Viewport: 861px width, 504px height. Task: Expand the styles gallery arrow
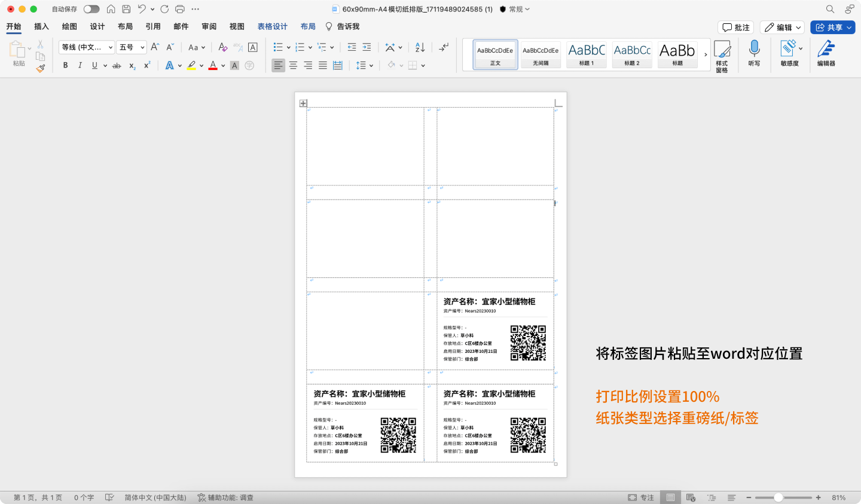[706, 54]
